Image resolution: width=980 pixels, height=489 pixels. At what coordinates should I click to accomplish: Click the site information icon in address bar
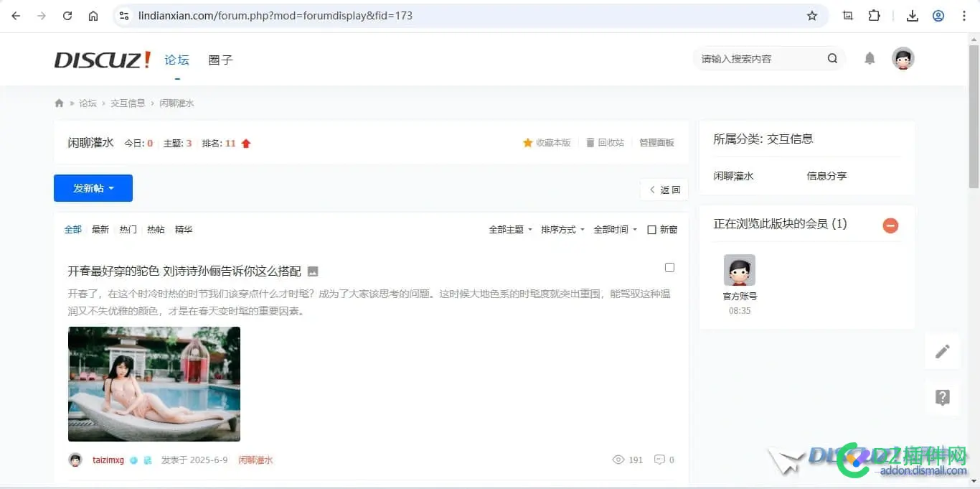point(124,16)
